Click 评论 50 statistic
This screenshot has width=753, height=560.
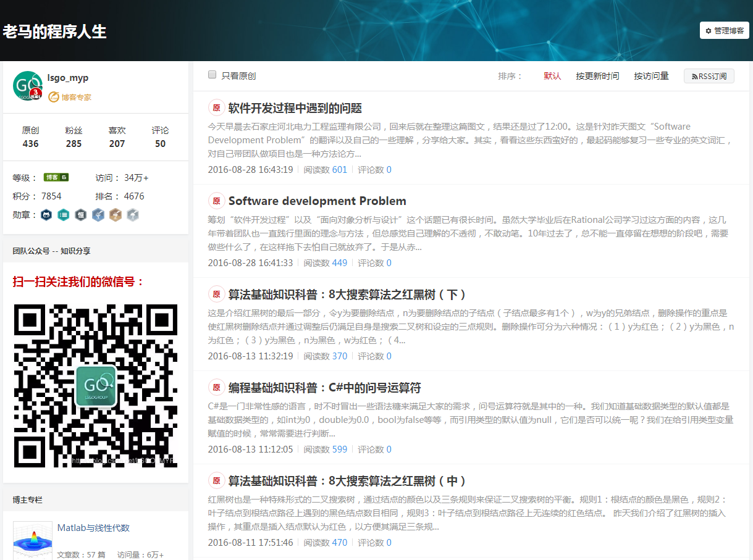[160, 137]
